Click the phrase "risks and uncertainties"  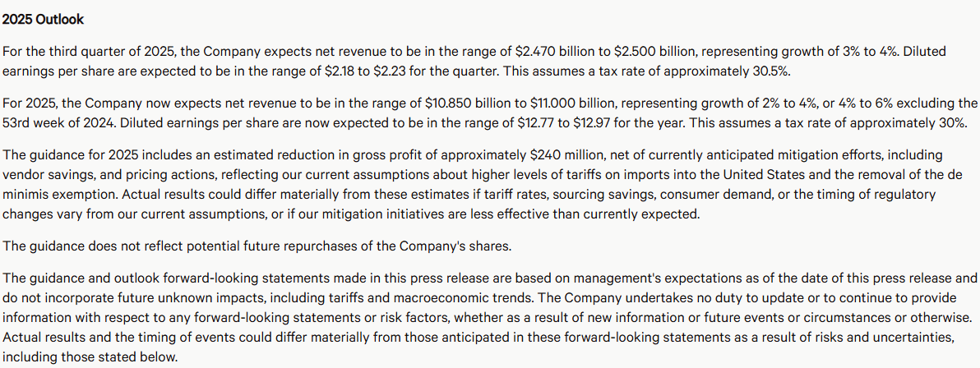coord(881,338)
